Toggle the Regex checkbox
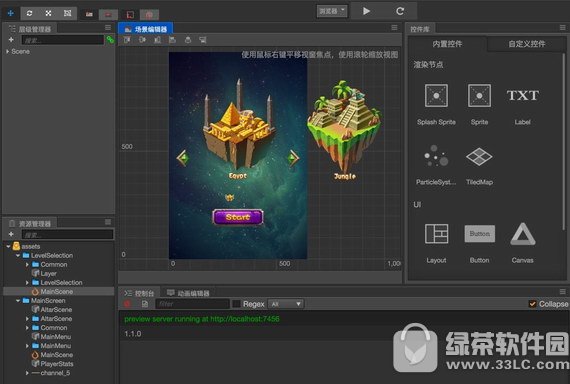The image size is (570, 384). point(236,304)
